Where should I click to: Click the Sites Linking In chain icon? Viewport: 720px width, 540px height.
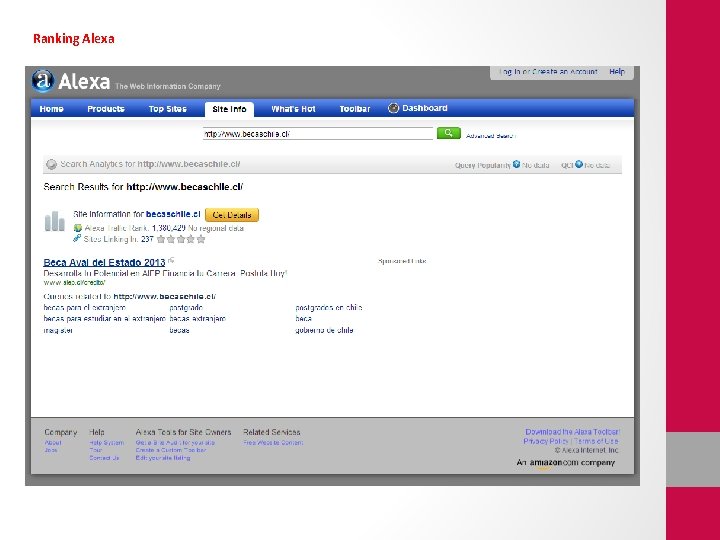point(77,238)
